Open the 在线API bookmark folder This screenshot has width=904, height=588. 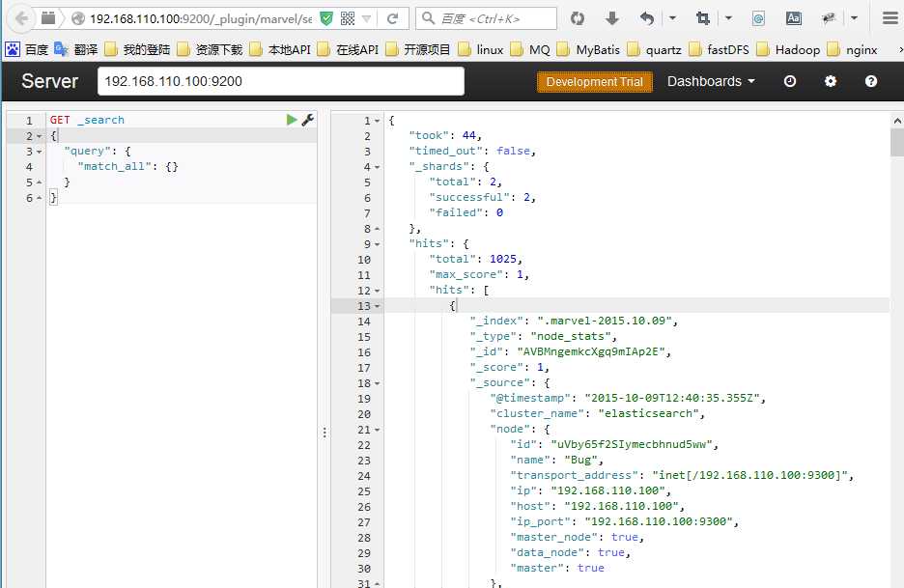tap(349, 49)
